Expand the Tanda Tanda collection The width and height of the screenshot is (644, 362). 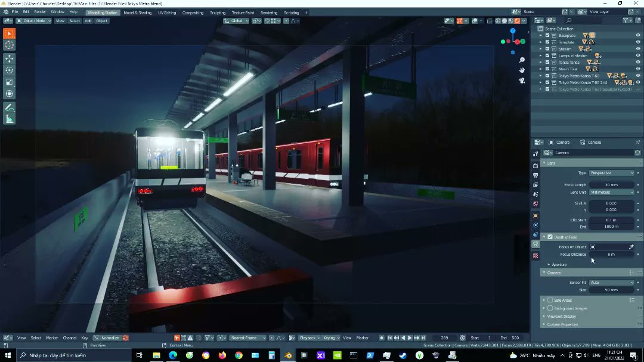point(541,63)
